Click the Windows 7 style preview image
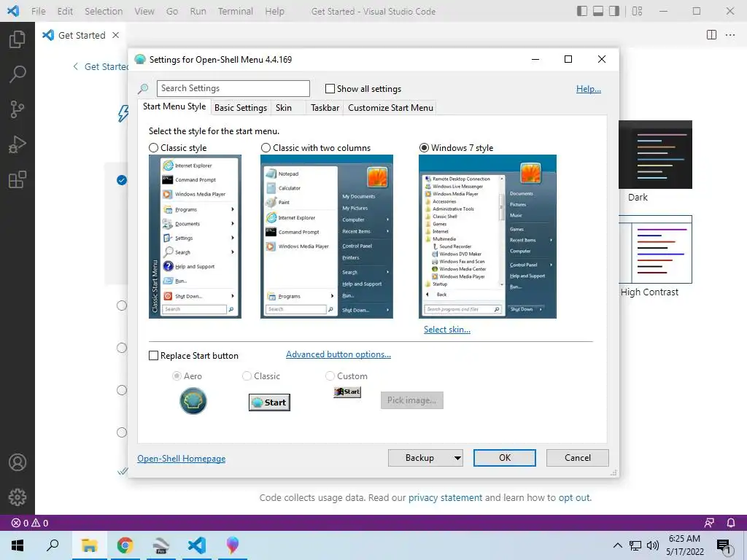This screenshot has height=560, width=747. coord(487,237)
